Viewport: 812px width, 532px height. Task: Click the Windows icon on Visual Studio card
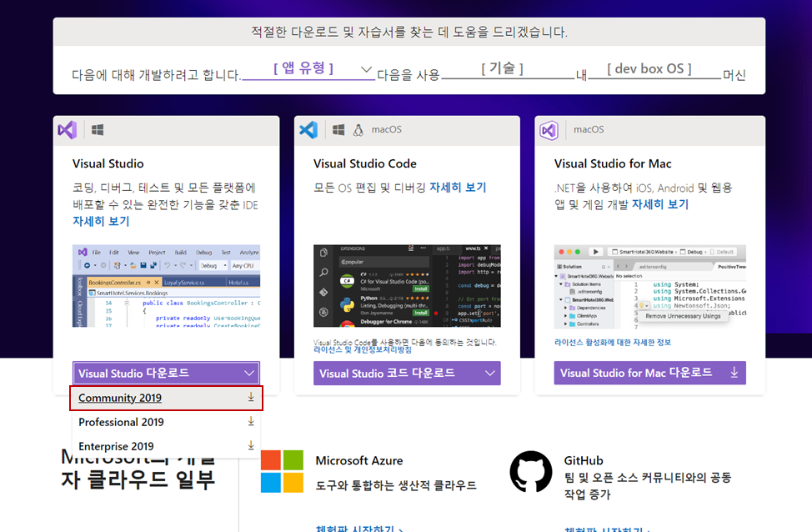click(98, 129)
